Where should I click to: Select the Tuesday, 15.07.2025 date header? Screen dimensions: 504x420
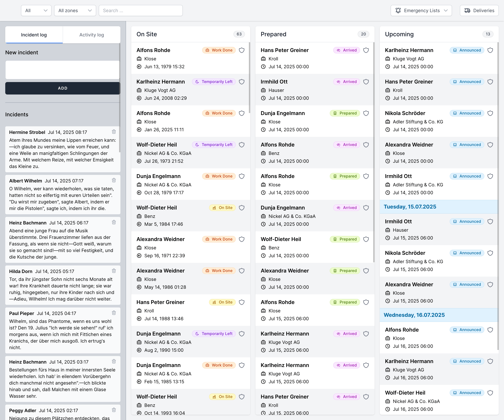pyautogui.click(x=439, y=207)
